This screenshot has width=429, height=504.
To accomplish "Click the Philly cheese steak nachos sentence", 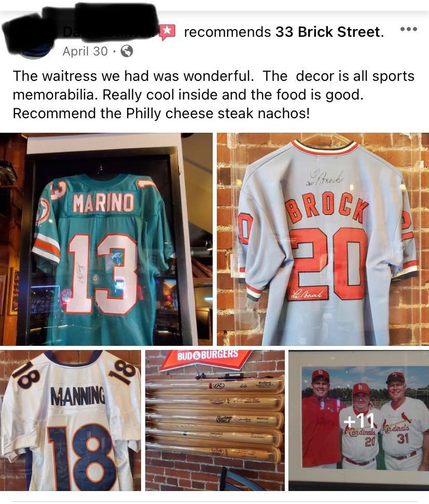I will (161, 114).
